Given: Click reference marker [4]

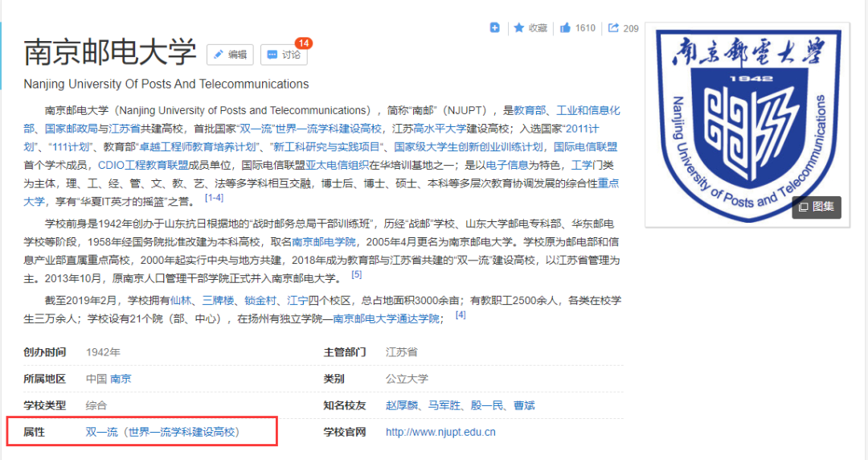Looking at the screenshot, I should (461, 314).
